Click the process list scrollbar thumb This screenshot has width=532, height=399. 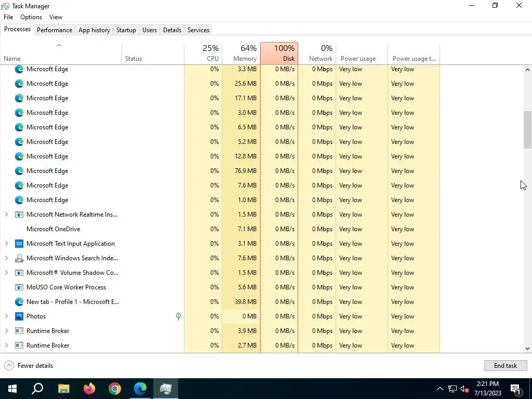point(527,130)
